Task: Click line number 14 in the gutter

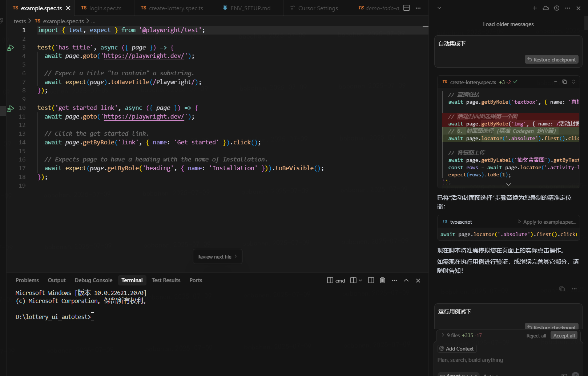Action: [22, 143]
